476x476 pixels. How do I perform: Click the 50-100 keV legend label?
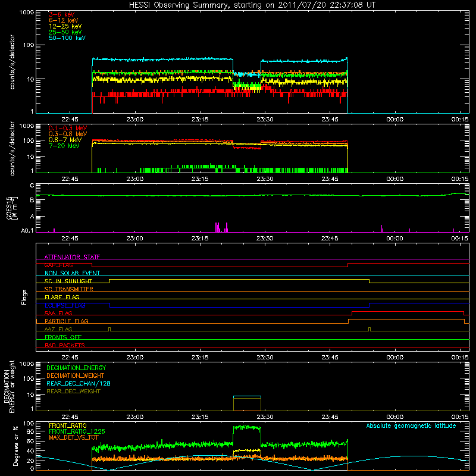[x=67, y=38]
